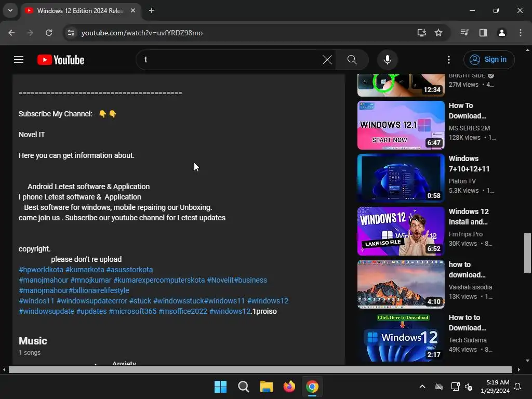Open Chrome three-dot menu

(x=521, y=33)
